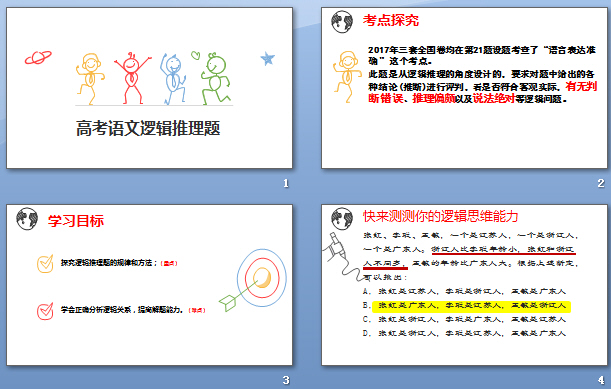611x389 pixels.
Task: Click the yellow checkmark icon on slide 3
Action: pyautogui.click(x=45, y=264)
